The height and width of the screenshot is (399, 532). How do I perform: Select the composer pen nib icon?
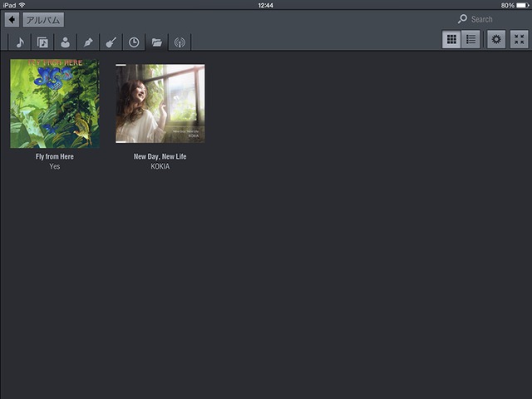pos(88,42)
